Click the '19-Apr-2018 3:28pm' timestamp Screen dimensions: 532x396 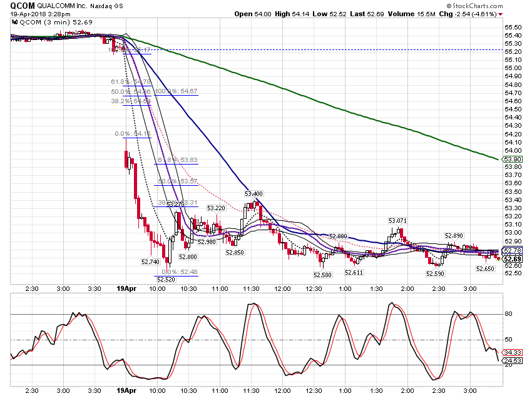[40, 14]
